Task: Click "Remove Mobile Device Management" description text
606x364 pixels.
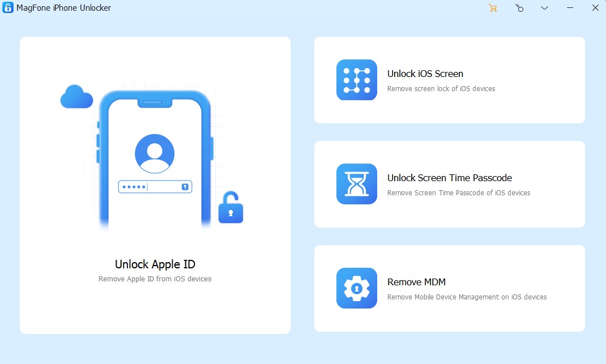Action: (x=467, y=297)
